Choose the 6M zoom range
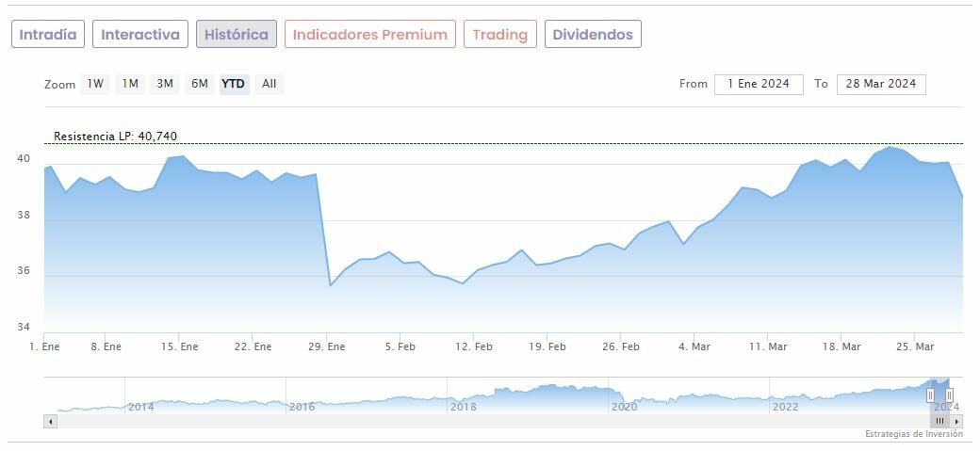 click(199, 84)
